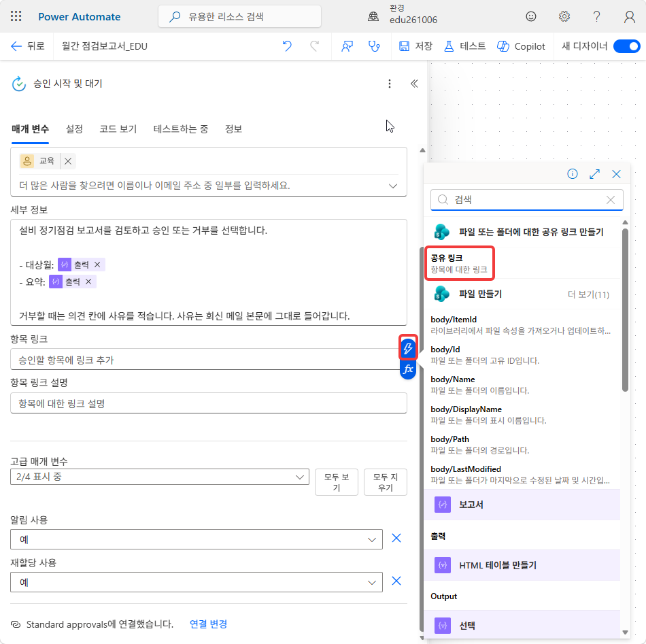The width and height of the screenshot is (646, 644).
Task: Click the 선택 section header
Action: tap(522, 626)
